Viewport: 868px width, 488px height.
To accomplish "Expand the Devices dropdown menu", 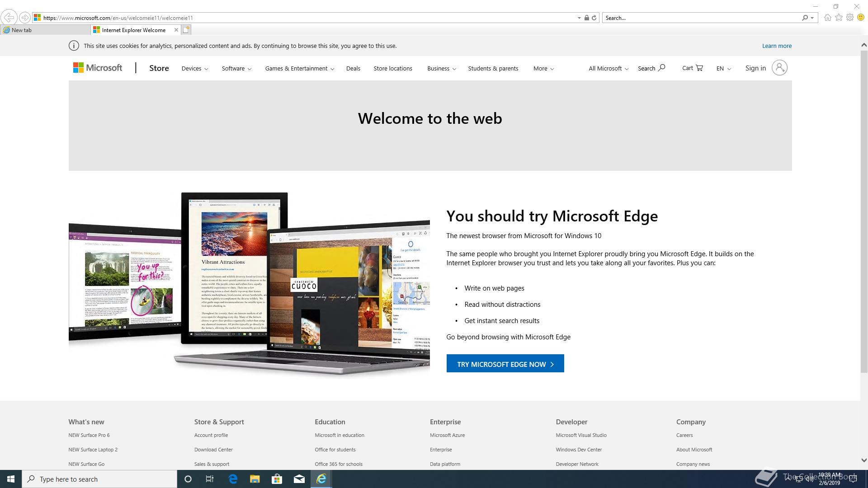I will coord(195,69).
